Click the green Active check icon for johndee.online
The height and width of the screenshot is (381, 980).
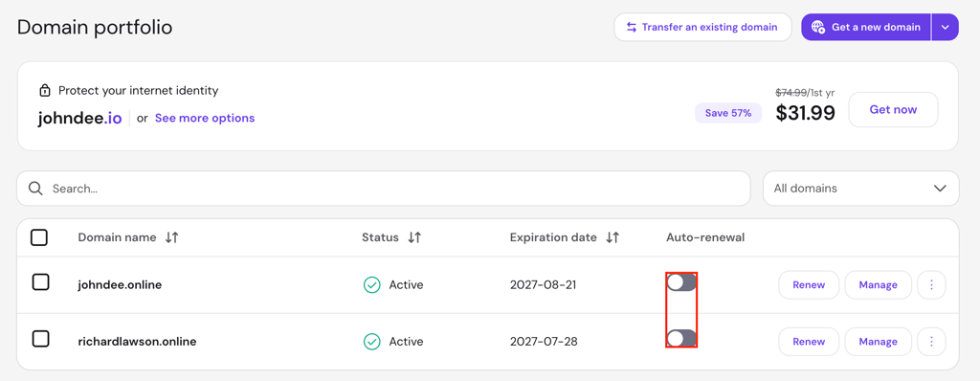click(x=372, y=285)
